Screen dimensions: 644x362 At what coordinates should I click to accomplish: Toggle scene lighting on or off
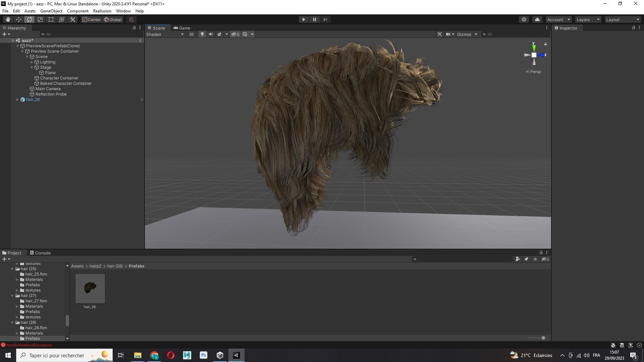coord(202,34)
